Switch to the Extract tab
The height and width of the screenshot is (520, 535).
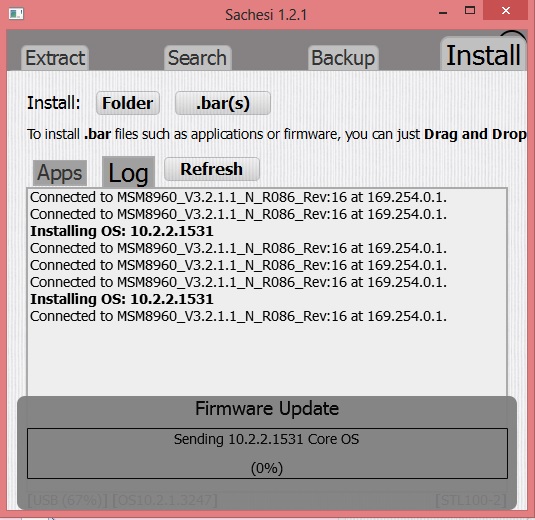click(55, 58)
